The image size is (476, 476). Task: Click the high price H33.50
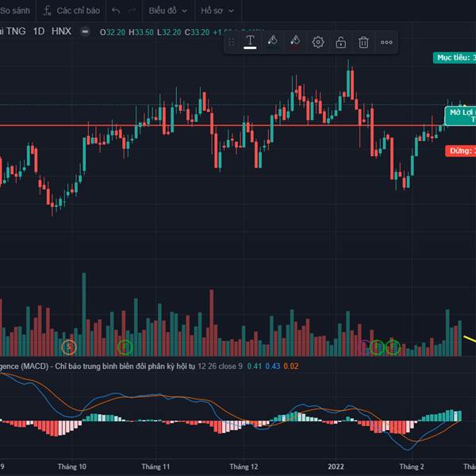click(x=141, y=33)
